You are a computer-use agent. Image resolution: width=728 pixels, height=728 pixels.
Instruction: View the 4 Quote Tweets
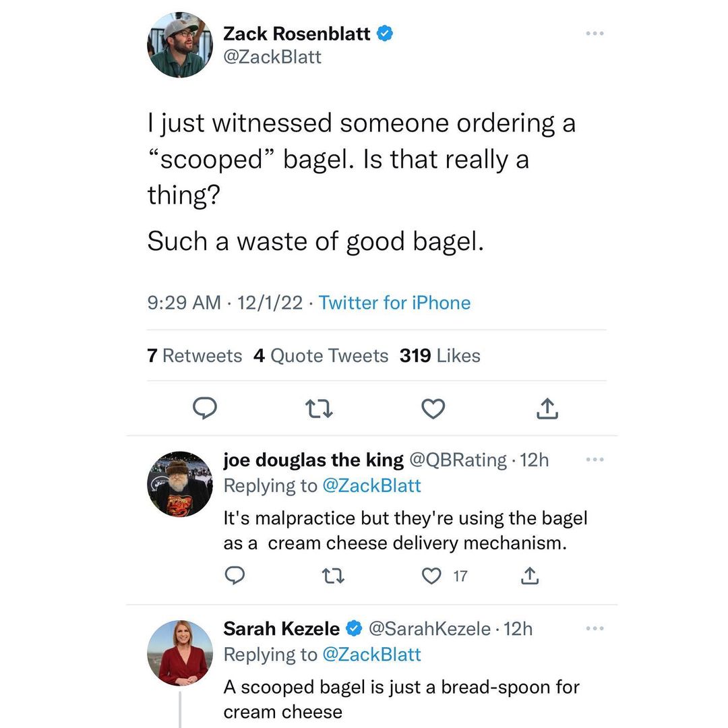pos(321,355)
